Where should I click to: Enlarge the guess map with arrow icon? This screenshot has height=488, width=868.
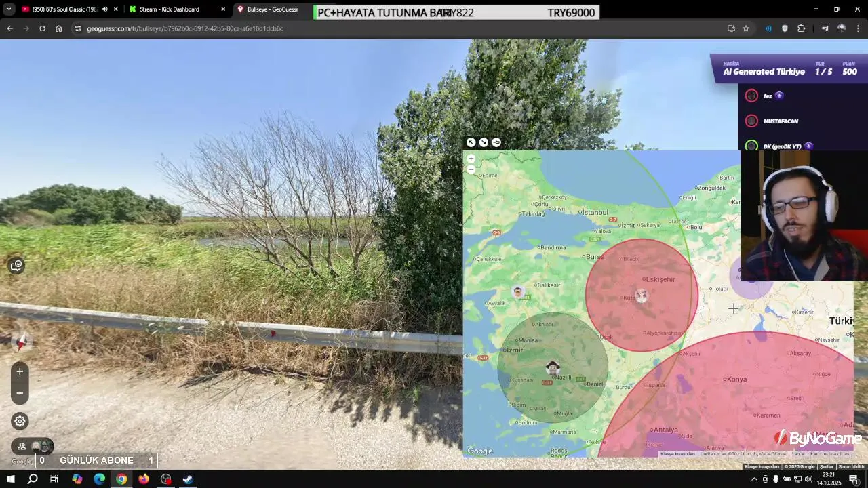pyautogui.click(x=471, y=142)
